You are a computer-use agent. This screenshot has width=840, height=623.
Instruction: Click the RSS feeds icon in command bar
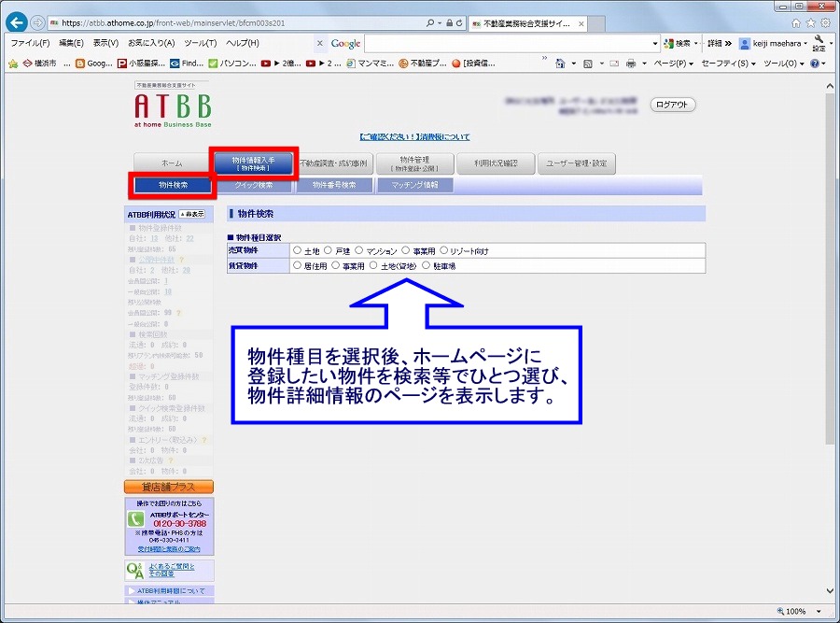pos(588,64)
